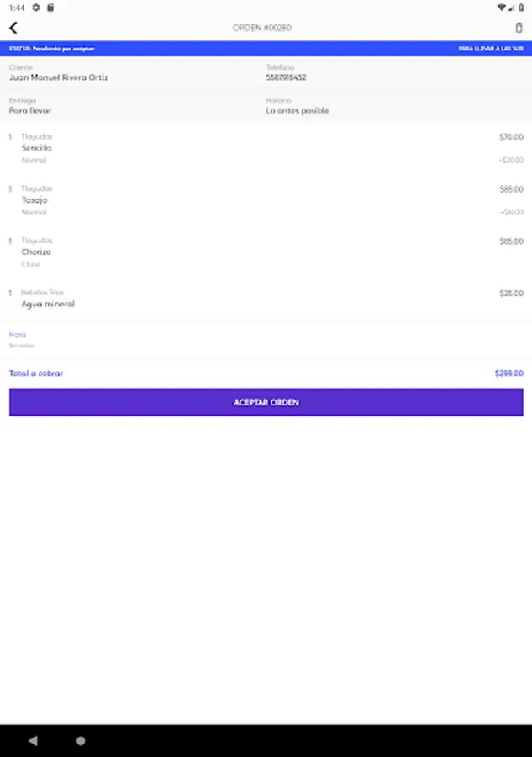Tap customer name Juan Manuel Rivera Ortiz
Image resolution: width=532 pixels, height=757 pixels.
58,77
